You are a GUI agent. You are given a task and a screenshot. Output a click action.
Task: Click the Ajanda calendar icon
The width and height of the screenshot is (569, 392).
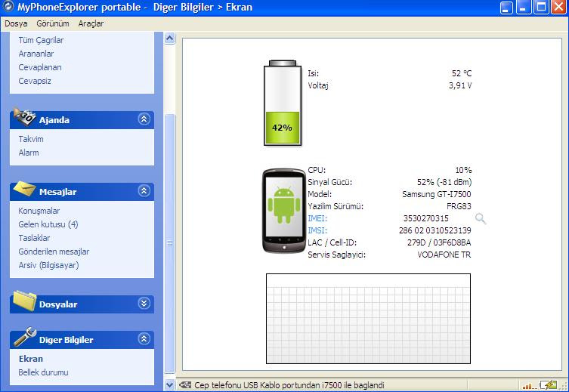point(24,117)
